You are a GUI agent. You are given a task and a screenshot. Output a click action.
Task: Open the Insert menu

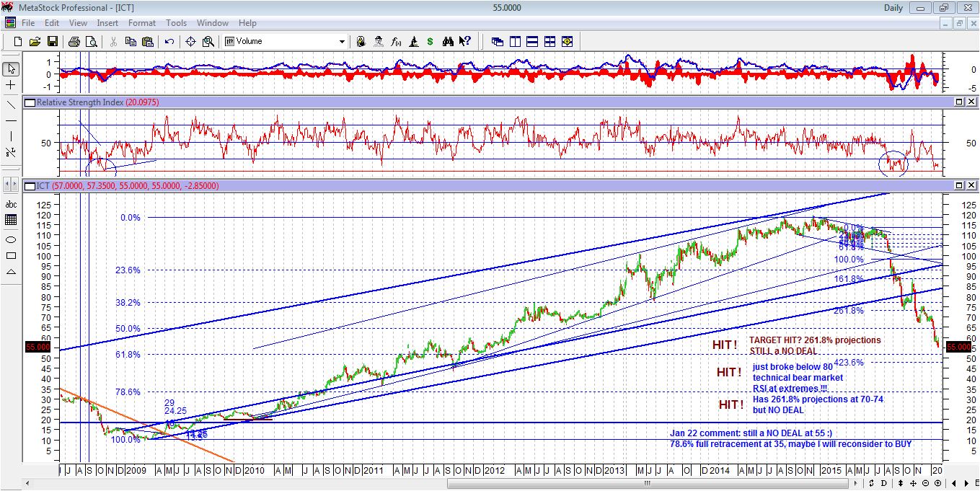[x=107, y=22]
